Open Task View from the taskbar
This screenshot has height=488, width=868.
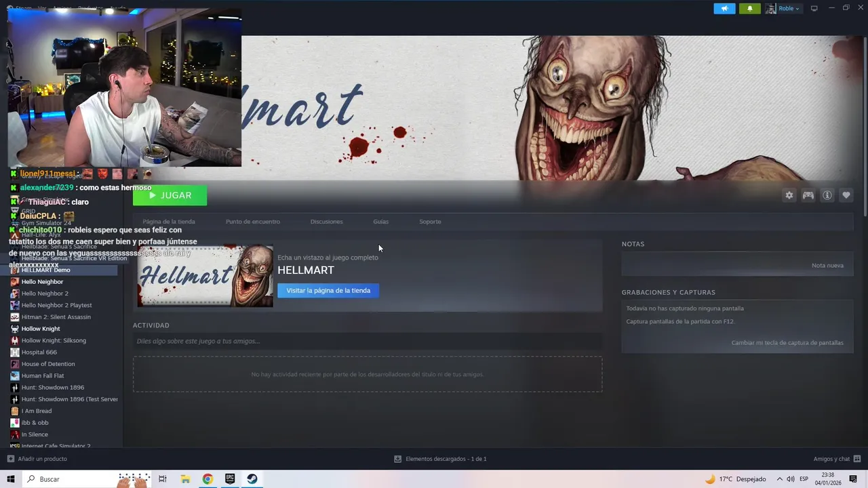163,479
